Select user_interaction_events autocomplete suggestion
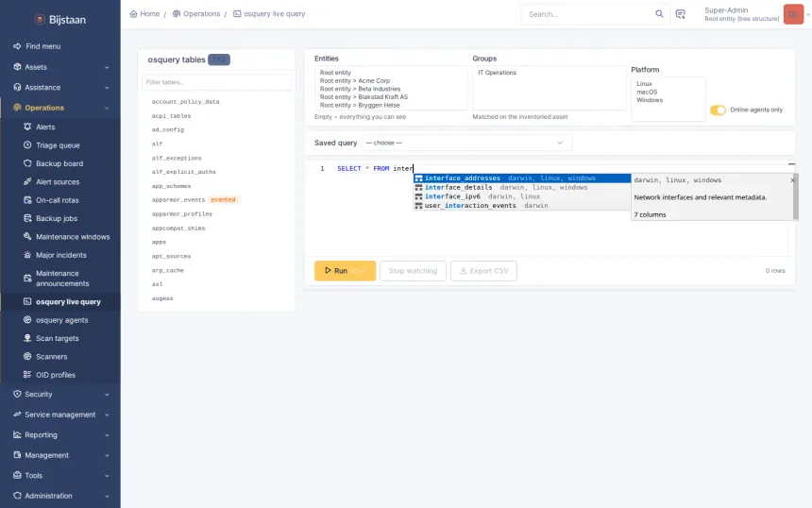The image size is (812, 508). (522, 206)
